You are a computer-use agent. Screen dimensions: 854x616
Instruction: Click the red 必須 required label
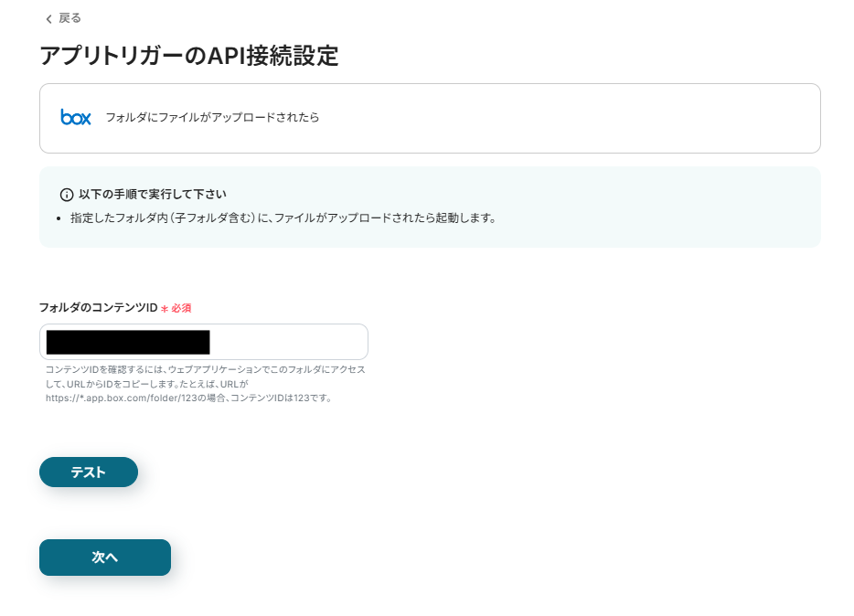pos(181,308)
